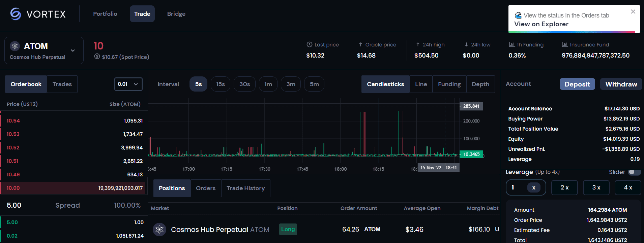The height and width of the screenshot is (243, 644).
Task: Choose 2x leverage
Action: coord(564,187)
